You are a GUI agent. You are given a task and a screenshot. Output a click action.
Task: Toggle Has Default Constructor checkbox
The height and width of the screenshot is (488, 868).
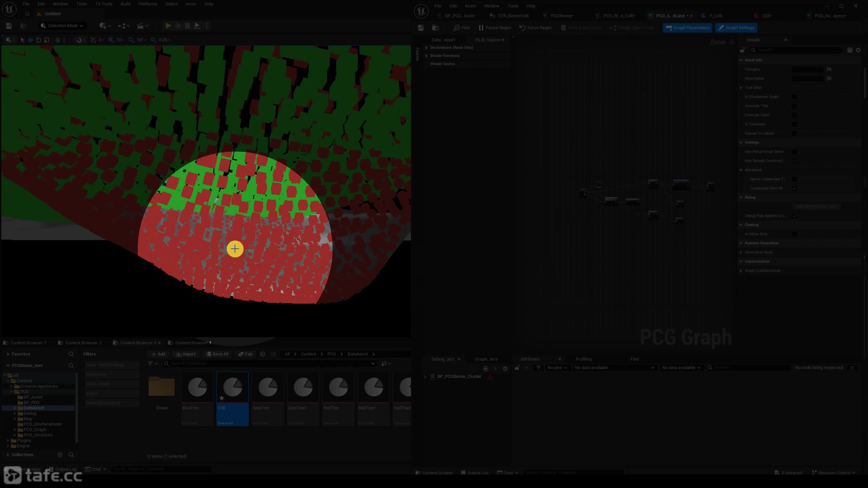coord(794,161)
